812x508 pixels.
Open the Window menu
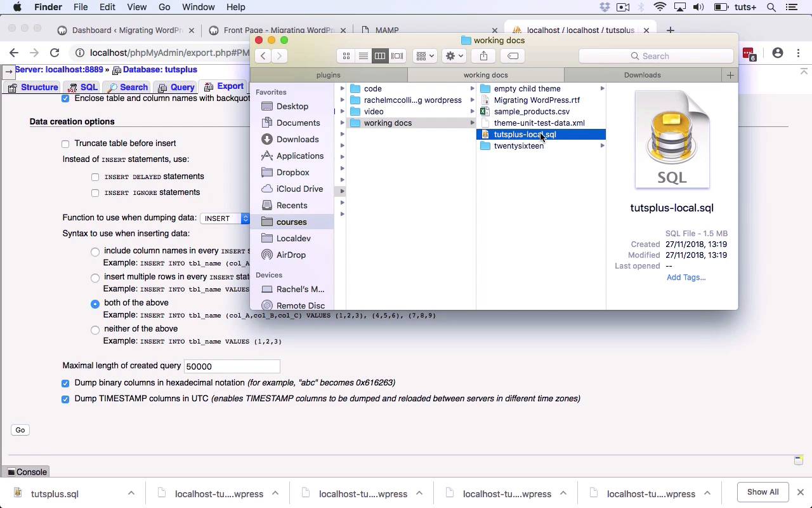pyautogui.click(x=198, y=7)
